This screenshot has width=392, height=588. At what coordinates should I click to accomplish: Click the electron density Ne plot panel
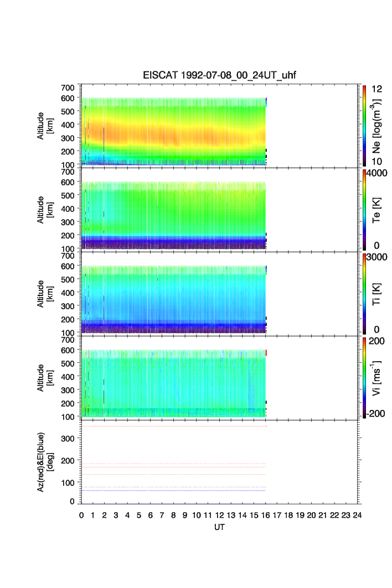click(219, 126)
